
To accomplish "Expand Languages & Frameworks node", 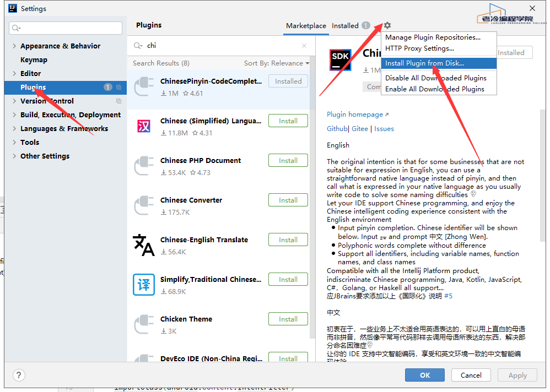I will [x=14, y=129].
